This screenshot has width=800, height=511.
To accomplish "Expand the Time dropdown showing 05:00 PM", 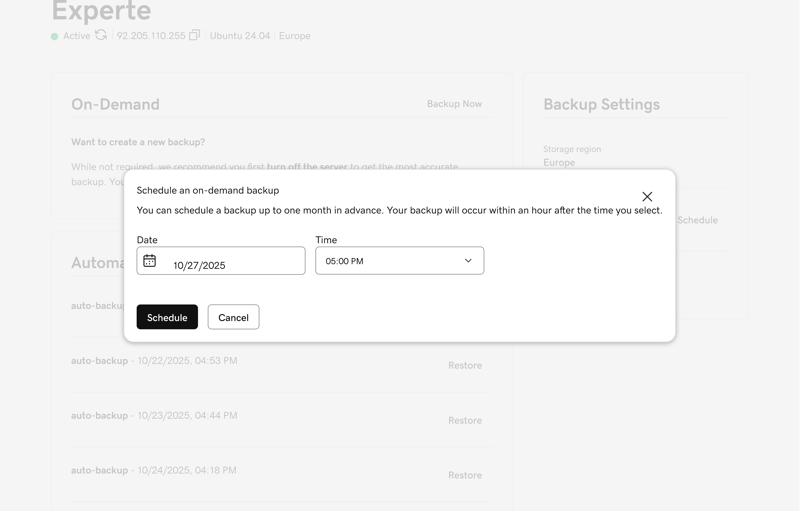I will click(x=399, y=261).
